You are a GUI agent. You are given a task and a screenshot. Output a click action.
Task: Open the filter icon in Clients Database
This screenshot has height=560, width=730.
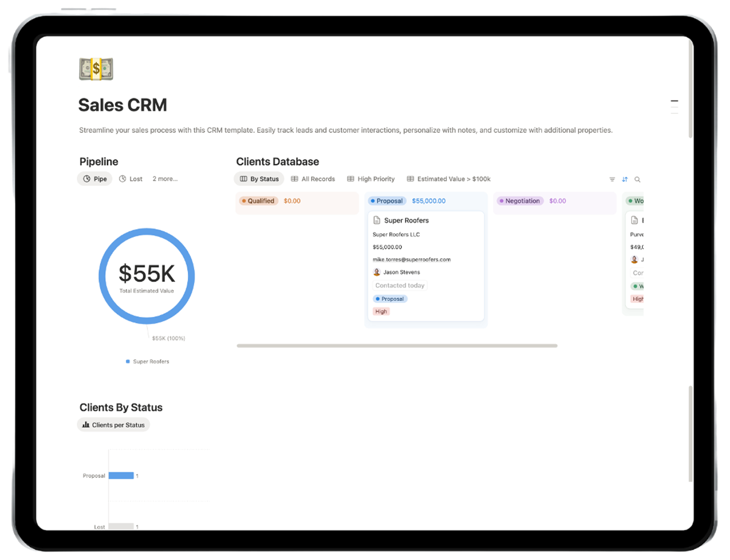tap(612, 179)
